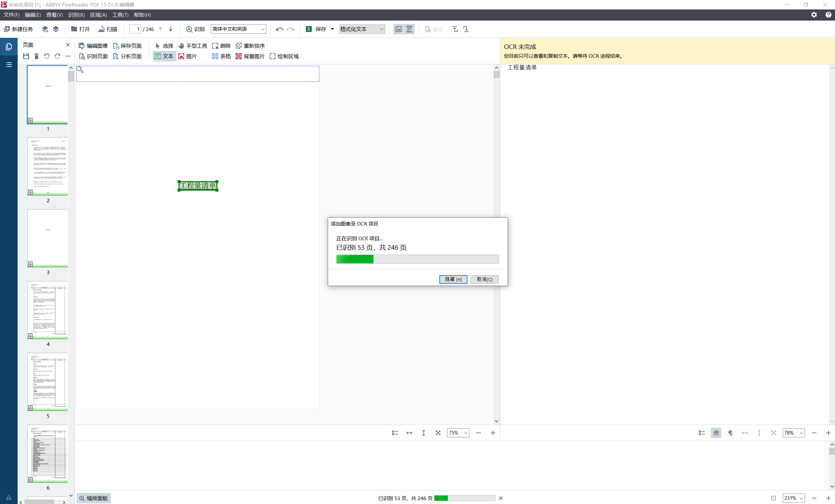Click save icon in Pages panel
Image resolution: width=835 pixels, height=504 pixels.
coord(26,56)
